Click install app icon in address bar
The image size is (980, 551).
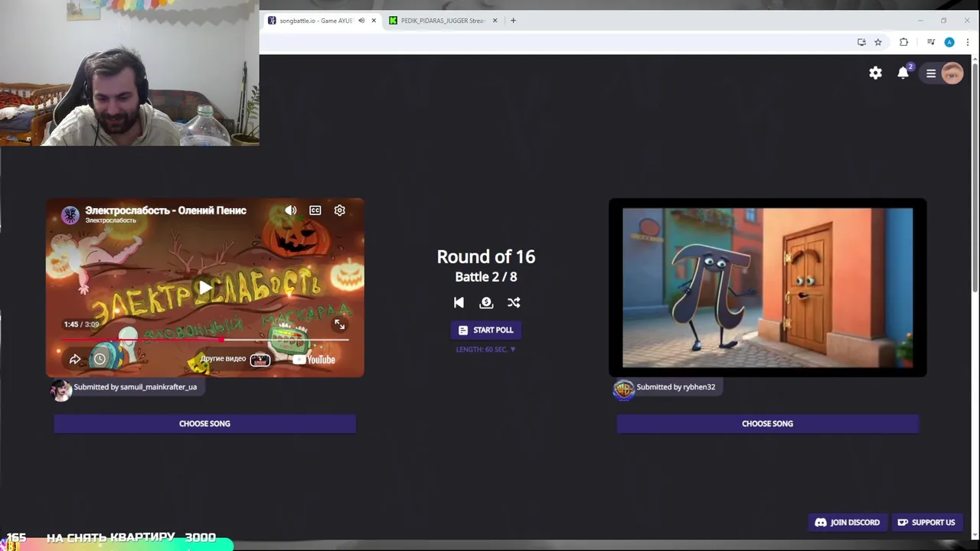861,42
